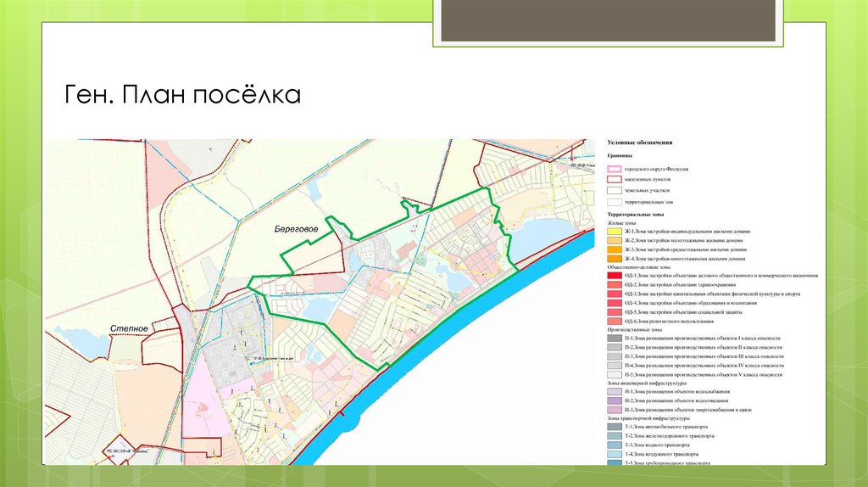Click the территориальных зон boundary symbol
Viewport: 868px width, 487px height.
(x=615, y=203)
